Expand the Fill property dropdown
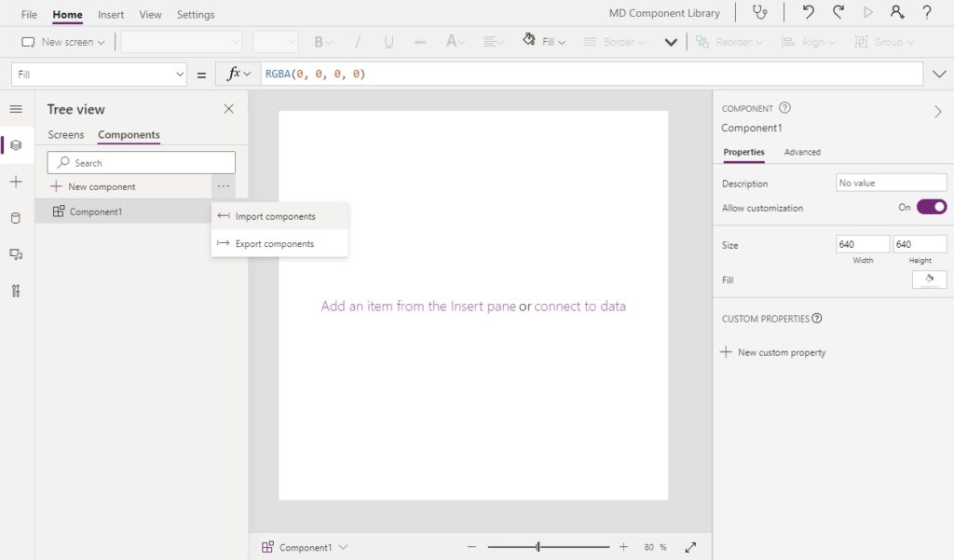The height and width of the screenshot is (560, 954). pyautogui.click(x=99, y=75)
